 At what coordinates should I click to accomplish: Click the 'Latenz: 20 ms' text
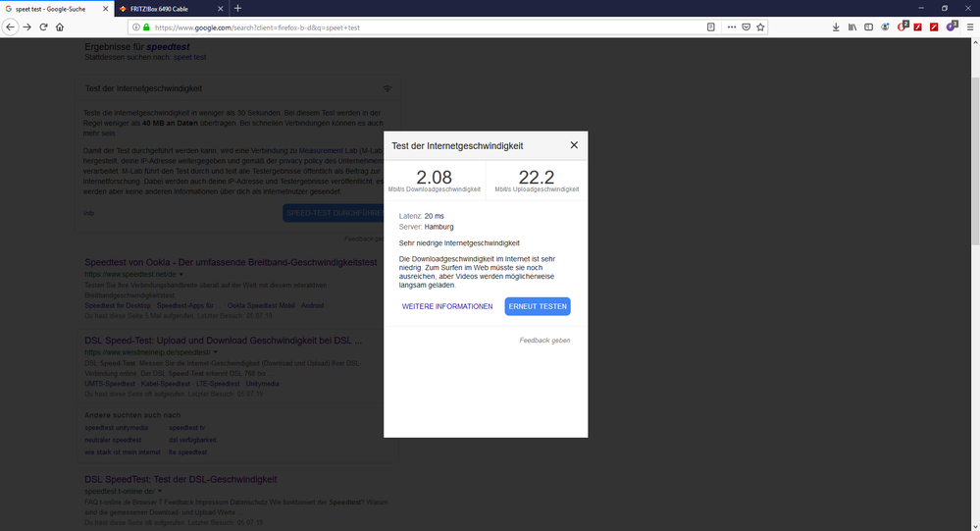(421, 216)
